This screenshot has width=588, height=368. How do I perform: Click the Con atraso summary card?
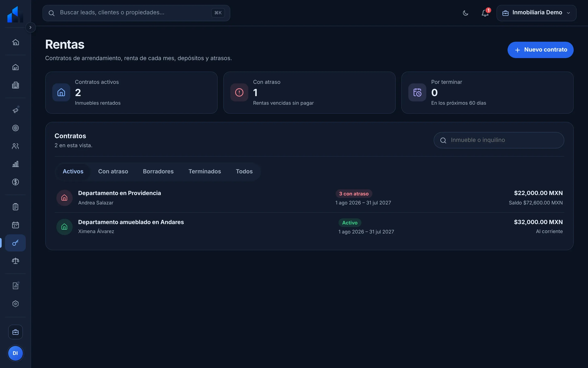(x=309, y=92)
